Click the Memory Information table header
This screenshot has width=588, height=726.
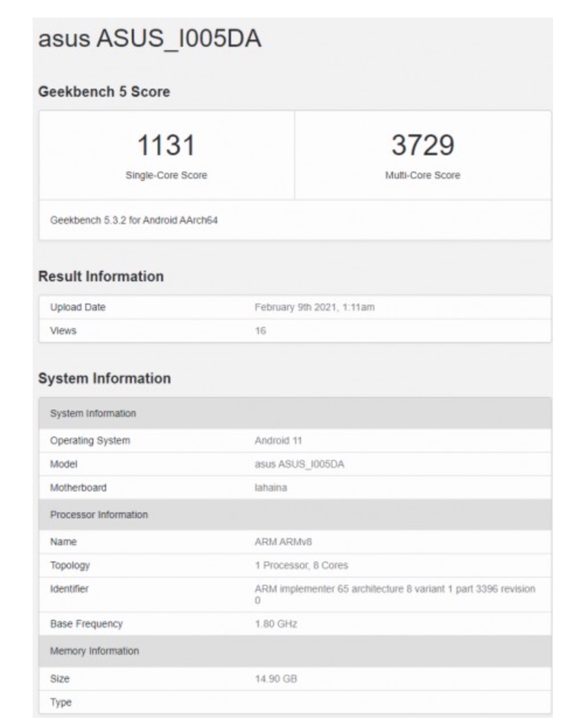click(295, 651)
